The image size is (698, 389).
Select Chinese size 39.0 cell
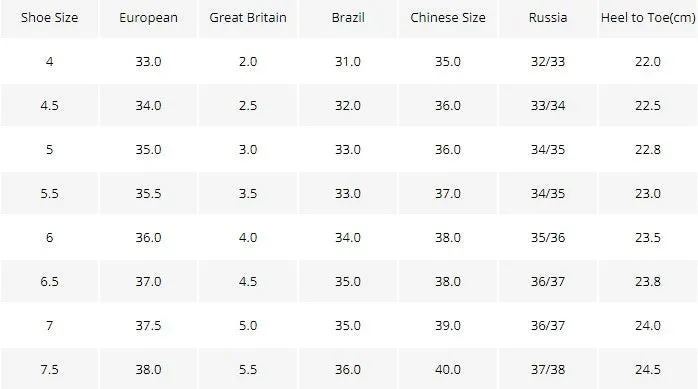(x=448, y=326)
